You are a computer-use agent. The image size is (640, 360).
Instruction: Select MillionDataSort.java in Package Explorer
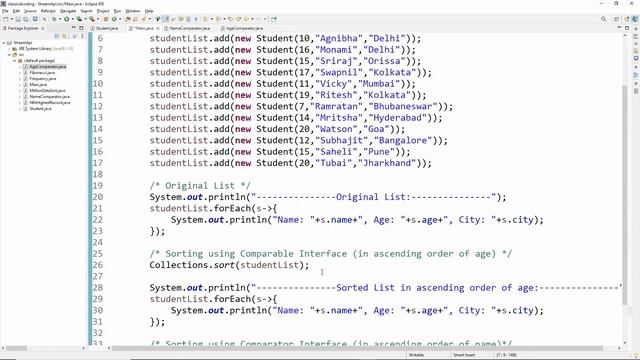point(47,91)
